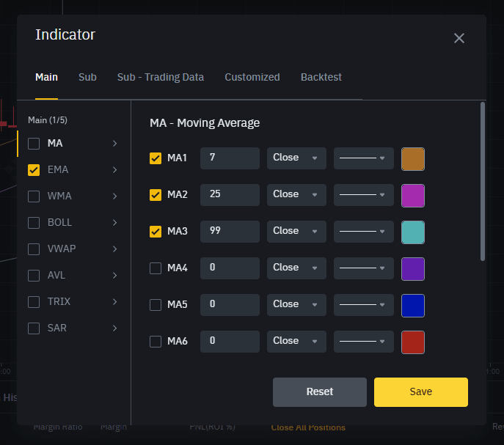Uncheck the MA1 checkbox
This screenshot has width=504, height=445.
click(x=156, y=158)
